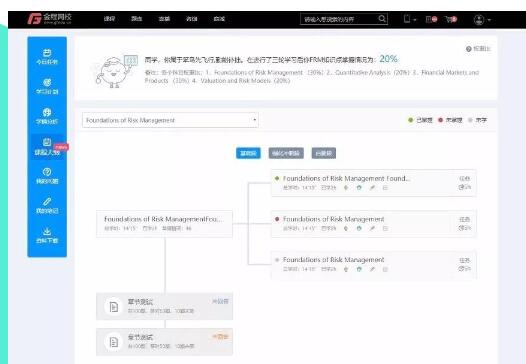Expand the arrow next to the user avatar
This screenshot has height=364, width=526.
(x=489, y=20)
